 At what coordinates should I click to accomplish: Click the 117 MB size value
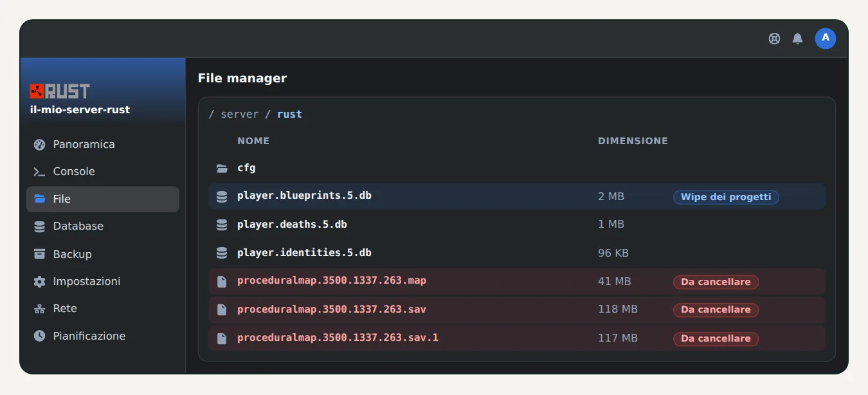pyautogui.click(x=618, y=338)
